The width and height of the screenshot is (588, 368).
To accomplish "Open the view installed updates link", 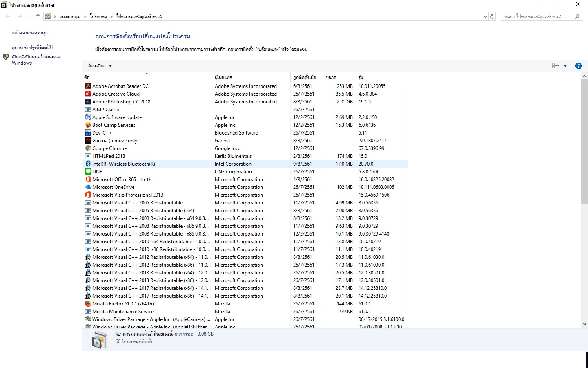I will [x=33, y=47].
